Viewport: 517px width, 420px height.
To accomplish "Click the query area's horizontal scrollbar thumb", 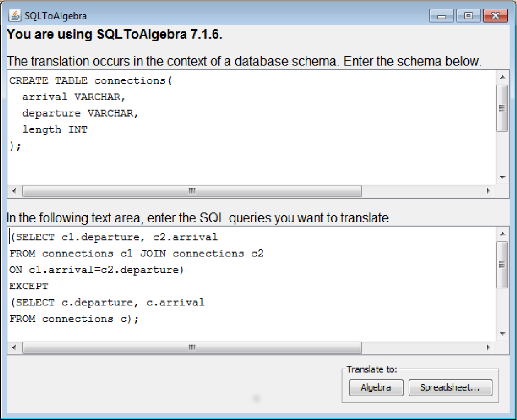I will (192, 348).
